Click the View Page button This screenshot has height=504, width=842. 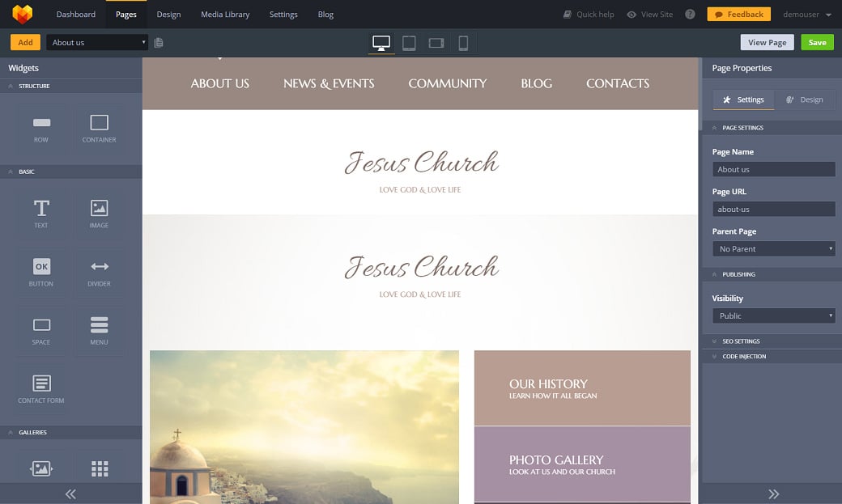click(x=767, y=43)
